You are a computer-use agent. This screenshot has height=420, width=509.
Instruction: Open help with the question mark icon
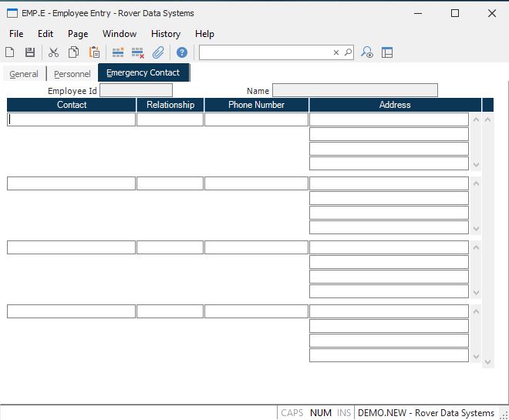tap(182, 52)
